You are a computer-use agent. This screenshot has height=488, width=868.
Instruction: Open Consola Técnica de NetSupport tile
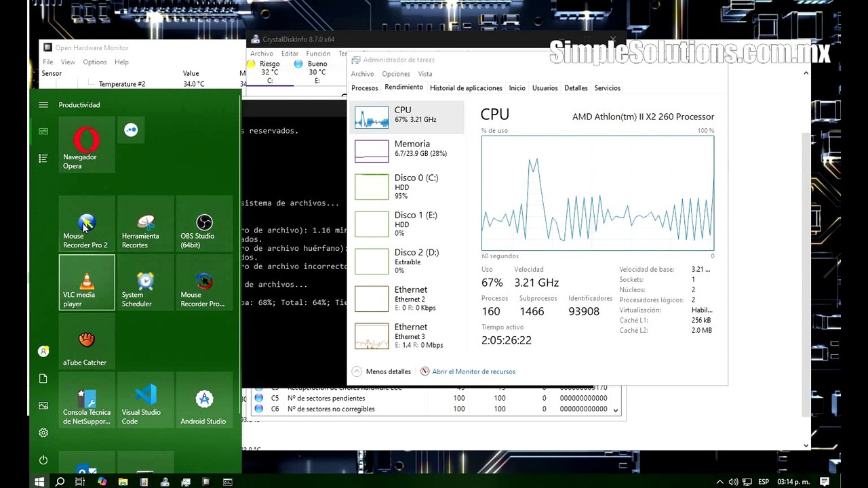(x=87, y=400)
